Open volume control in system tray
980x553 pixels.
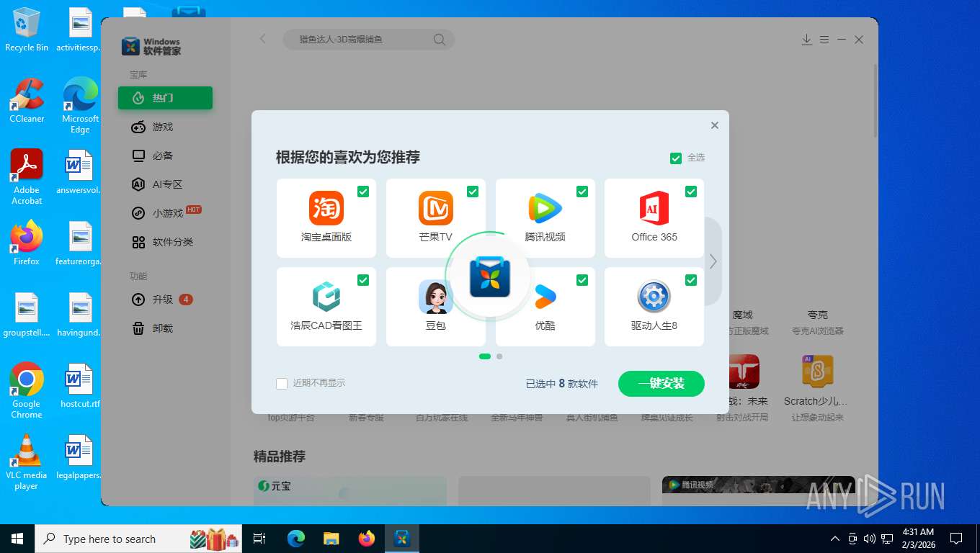click(x=869, y=539)
